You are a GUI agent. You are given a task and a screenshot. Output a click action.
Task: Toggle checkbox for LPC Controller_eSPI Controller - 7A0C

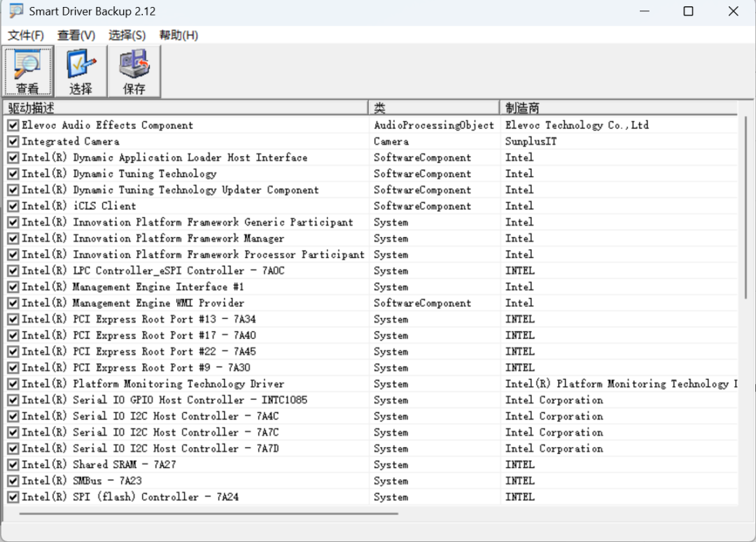pyautogui.click(x=13, y=271)
